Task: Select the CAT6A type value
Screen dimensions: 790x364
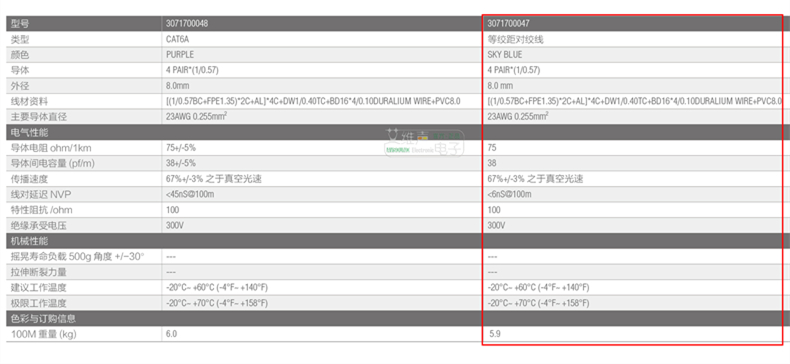Action: click(x=177, y=39)
